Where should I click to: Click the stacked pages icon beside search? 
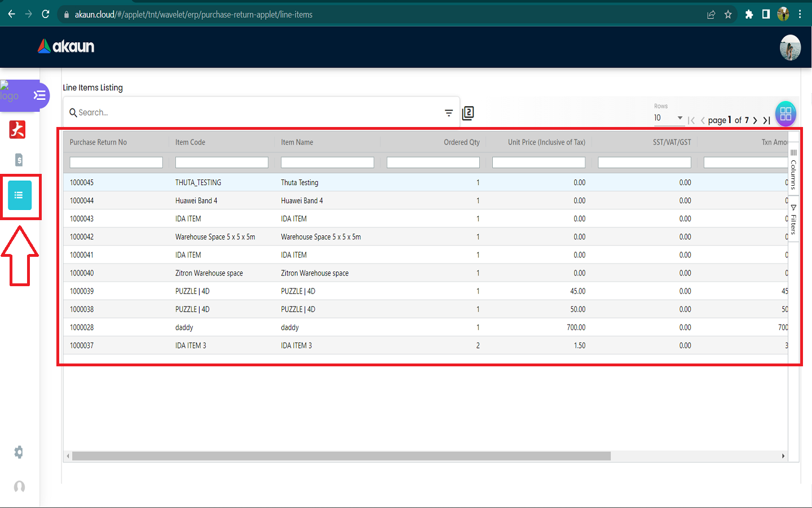[x=468, y=113]
